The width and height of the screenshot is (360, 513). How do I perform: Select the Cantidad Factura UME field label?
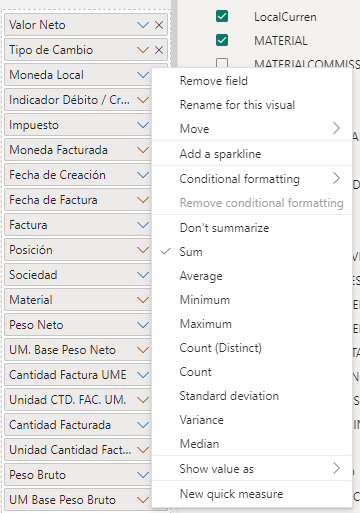[68, 375]
